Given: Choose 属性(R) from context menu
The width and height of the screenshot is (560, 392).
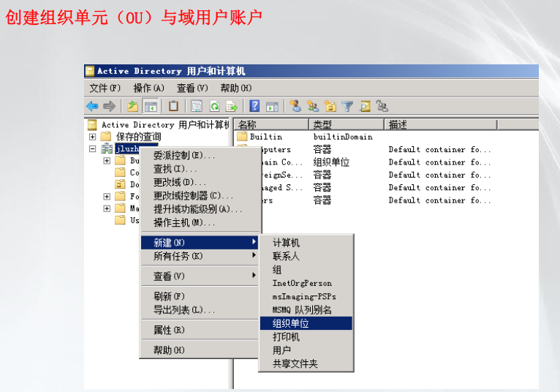Looking at the screenshot, I should [x=200, y=330].
